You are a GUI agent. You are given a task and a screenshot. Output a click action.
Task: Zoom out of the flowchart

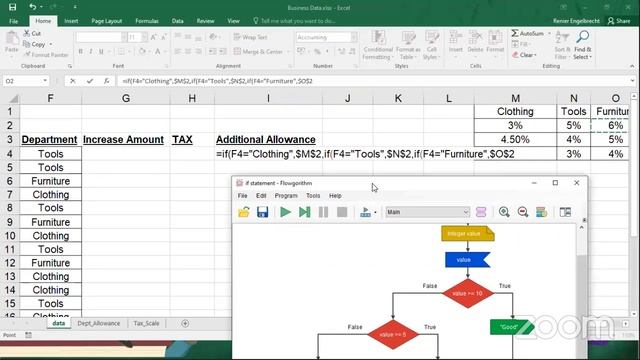coord(523,212)
